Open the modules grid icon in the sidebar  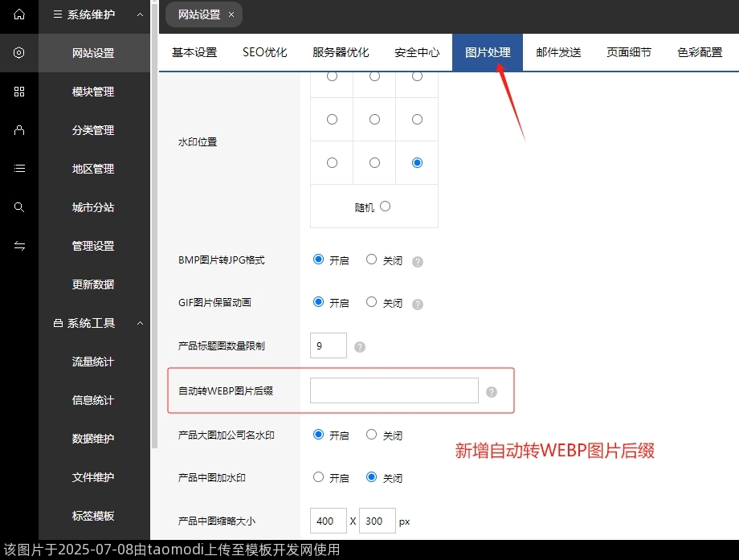coord(18,92)
